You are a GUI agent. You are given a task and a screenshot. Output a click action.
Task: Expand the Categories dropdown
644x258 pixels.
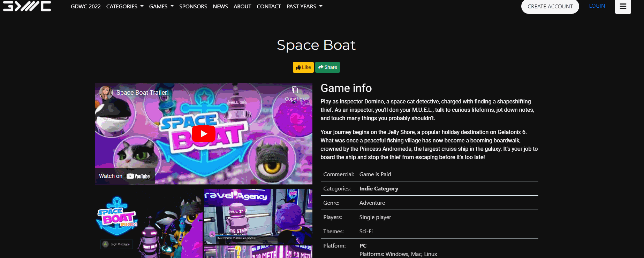point(124,6)
